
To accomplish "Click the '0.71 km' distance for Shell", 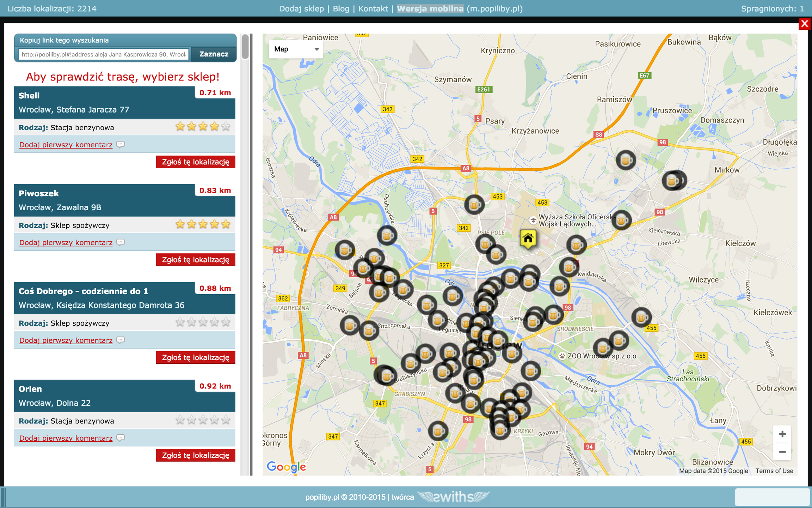I will pos(215,93).
